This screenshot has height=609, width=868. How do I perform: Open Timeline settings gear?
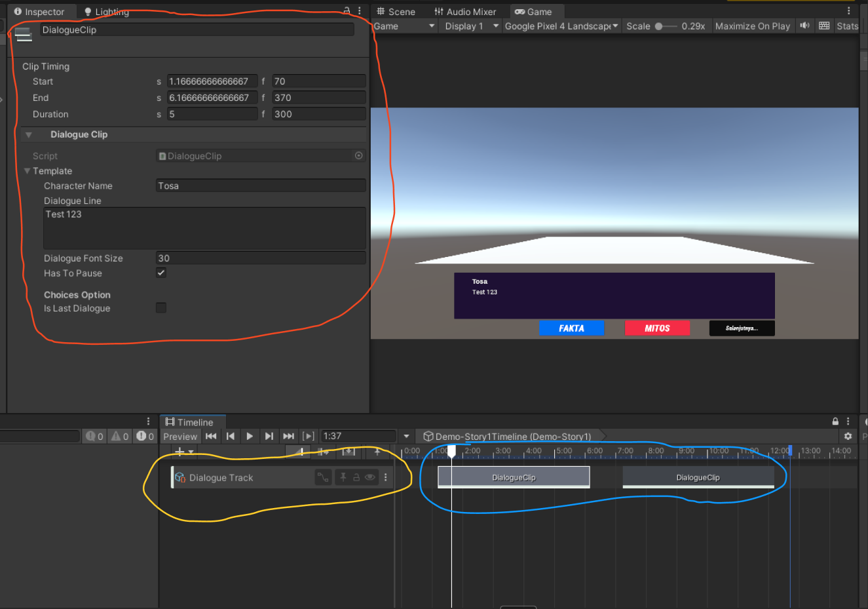[848, 436]
